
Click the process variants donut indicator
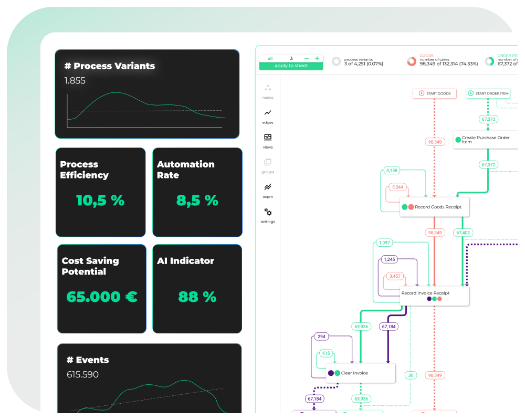pyautogui.click(x=336, y=61)
